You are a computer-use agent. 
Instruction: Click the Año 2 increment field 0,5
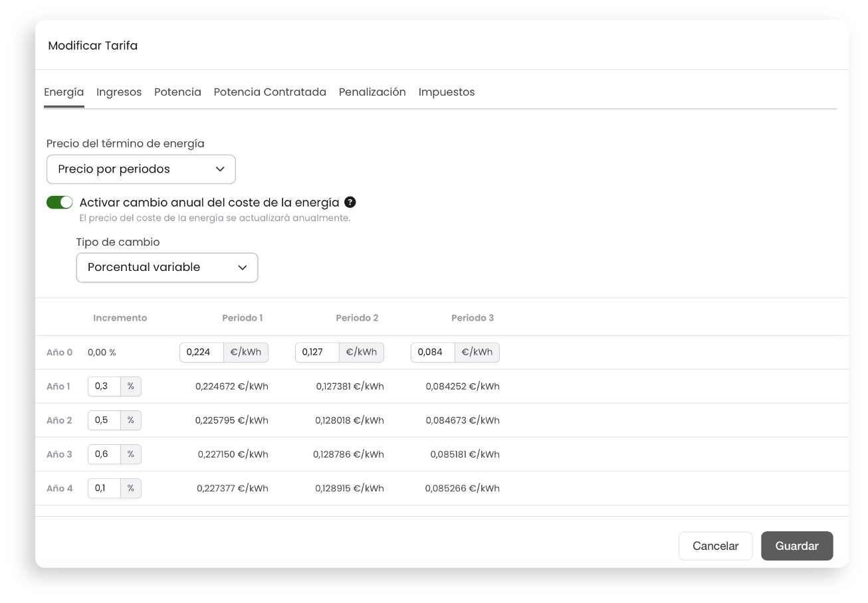(x=104, y=420)
